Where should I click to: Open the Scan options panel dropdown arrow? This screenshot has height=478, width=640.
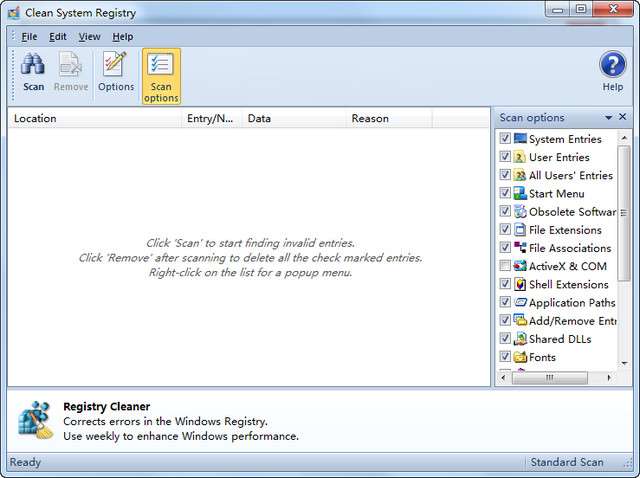[608, 118]
